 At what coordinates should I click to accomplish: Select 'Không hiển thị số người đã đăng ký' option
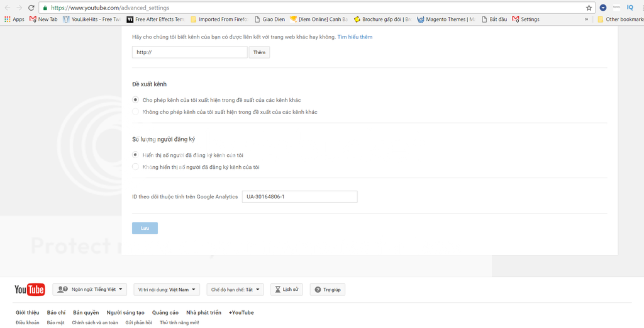(136, 167)
